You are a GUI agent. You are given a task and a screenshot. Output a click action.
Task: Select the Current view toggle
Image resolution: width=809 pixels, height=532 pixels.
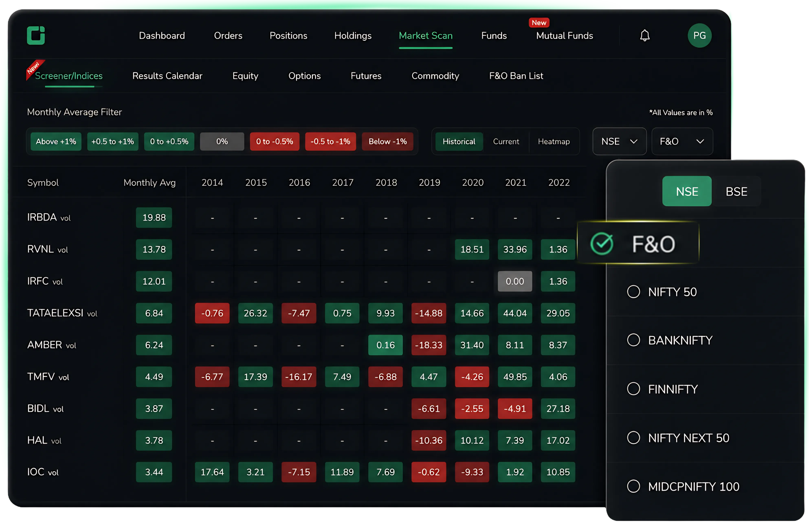click(506, 141)
